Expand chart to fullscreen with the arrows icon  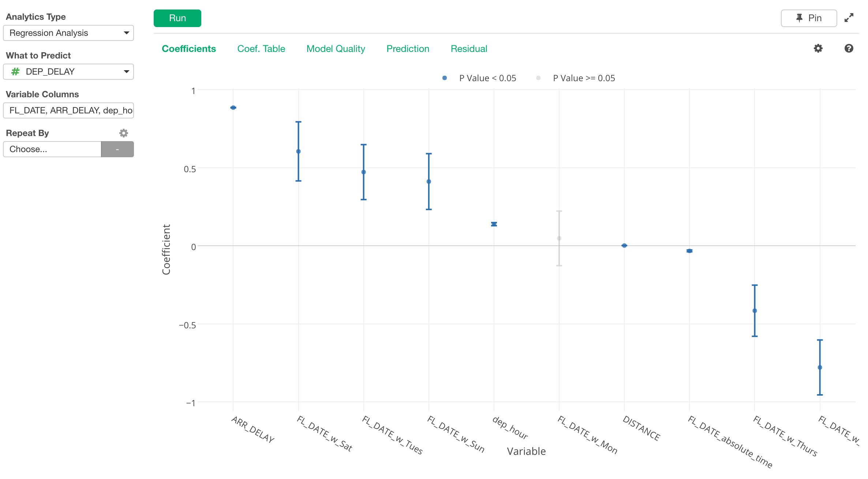coord(849,17)
